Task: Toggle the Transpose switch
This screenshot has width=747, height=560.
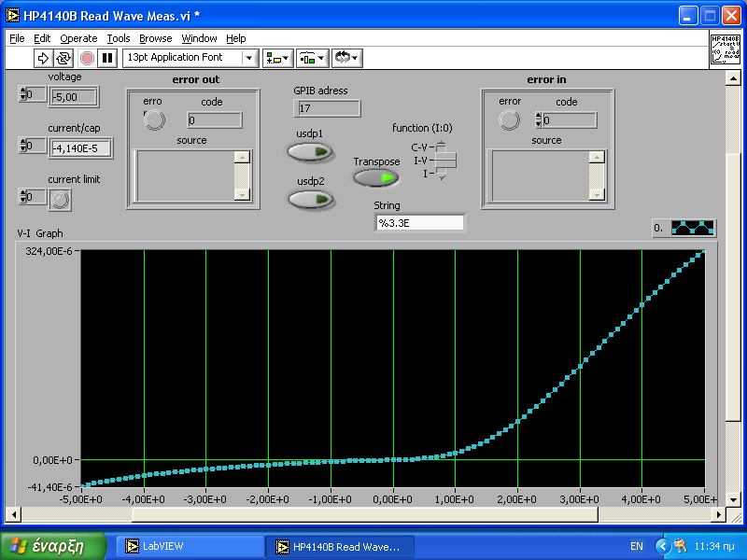Action: pyautogui.click(x=376, y=178)
